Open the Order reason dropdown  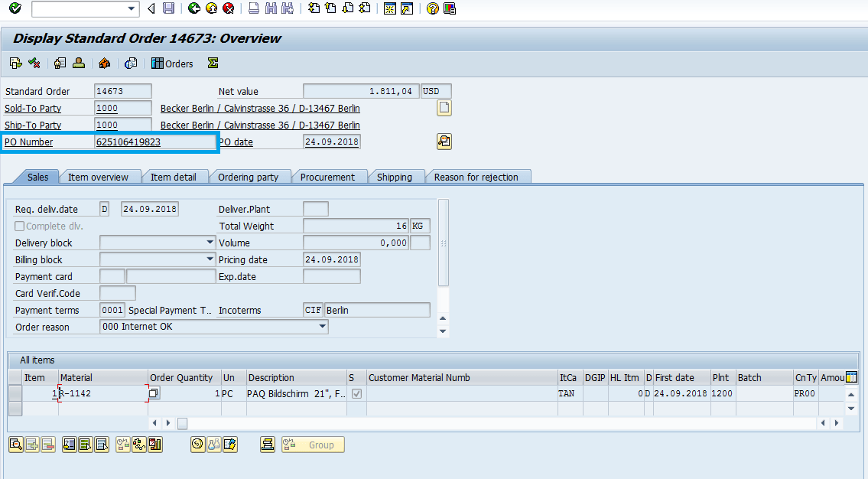click(x=323, y=327)
